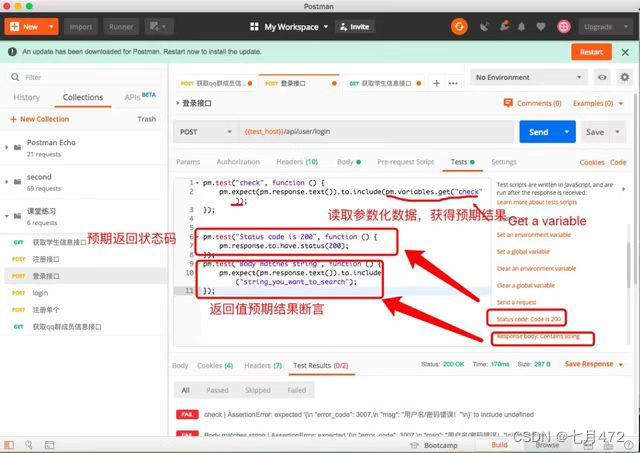Open the Save dropdown arrow
The height and width of the screenshot is (453, 640).
618,132
